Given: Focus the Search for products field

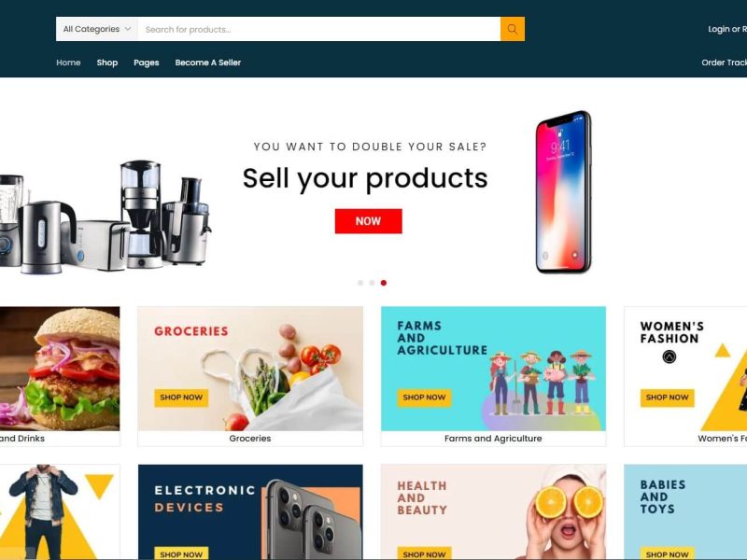Looking at the screenshot, I should [x=319, y=29].
